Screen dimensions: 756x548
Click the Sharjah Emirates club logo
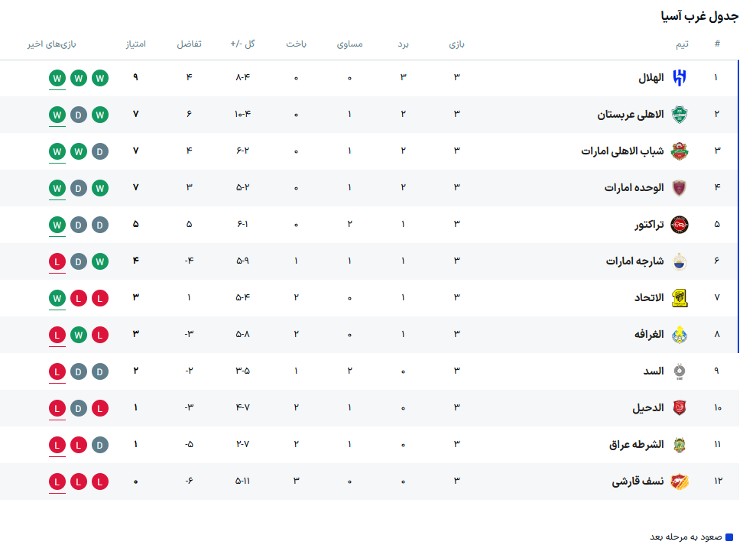(680, 261)
